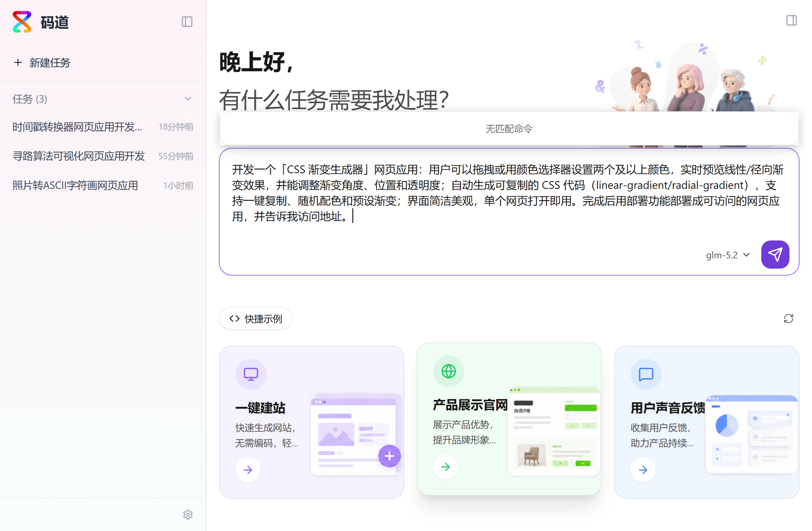Click the code brackets icon in 快捷示例
Viewport: 812px width, 531px height.
(234, 319)
